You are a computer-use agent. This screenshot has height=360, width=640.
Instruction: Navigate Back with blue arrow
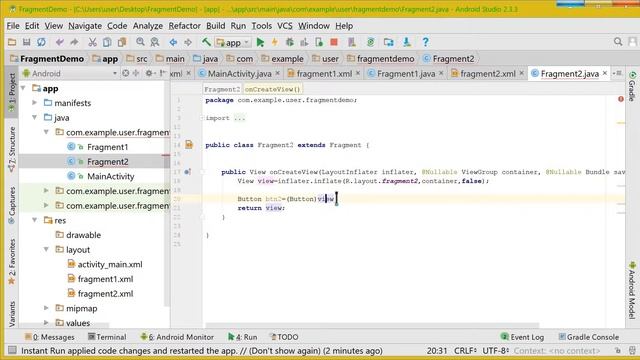click(173, 42)
